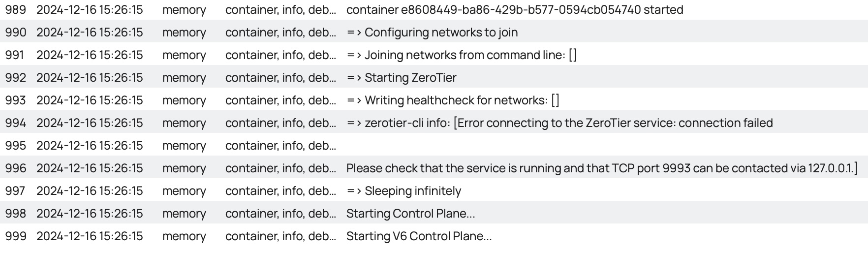Expand truncated tags cell in row 995
This screenshot has height=255, width=868.
(280, 146)
